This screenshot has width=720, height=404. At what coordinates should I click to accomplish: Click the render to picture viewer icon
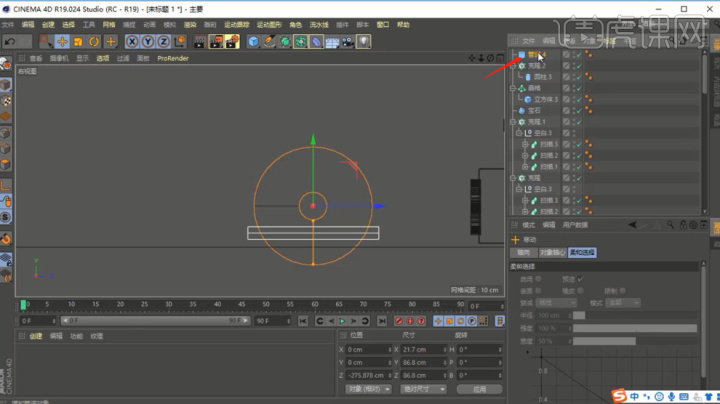point(215,41)
